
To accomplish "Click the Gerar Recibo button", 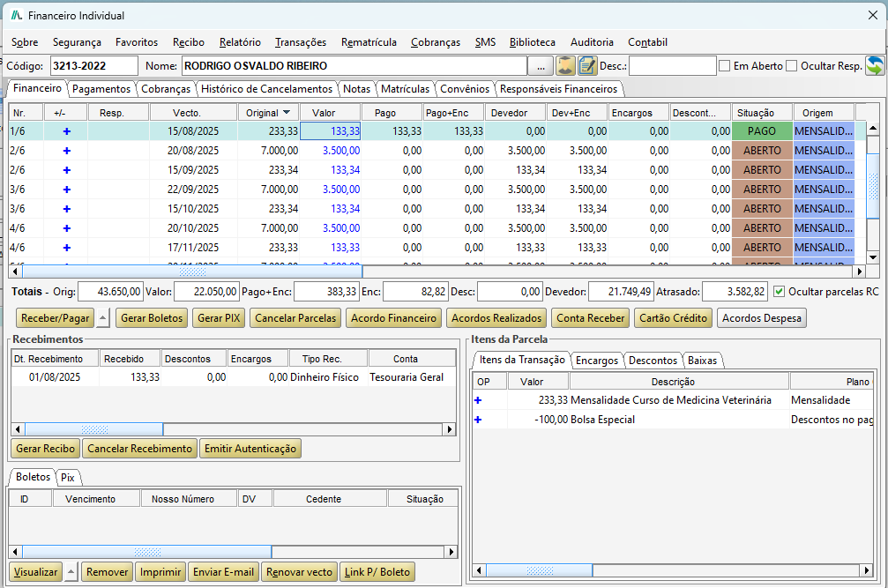I will (x=45, y=448).
